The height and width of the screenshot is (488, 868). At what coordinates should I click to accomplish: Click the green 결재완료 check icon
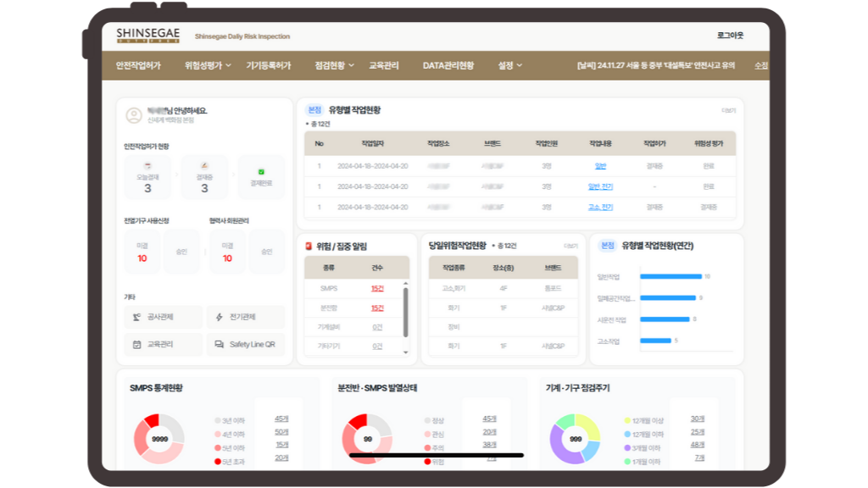pyautogui.click(x=261, y=171)
